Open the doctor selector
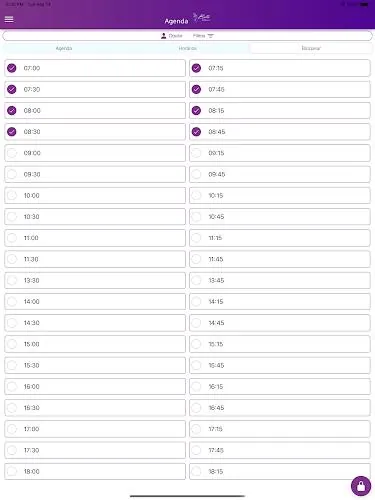The image size is (375, 500). 172,36
